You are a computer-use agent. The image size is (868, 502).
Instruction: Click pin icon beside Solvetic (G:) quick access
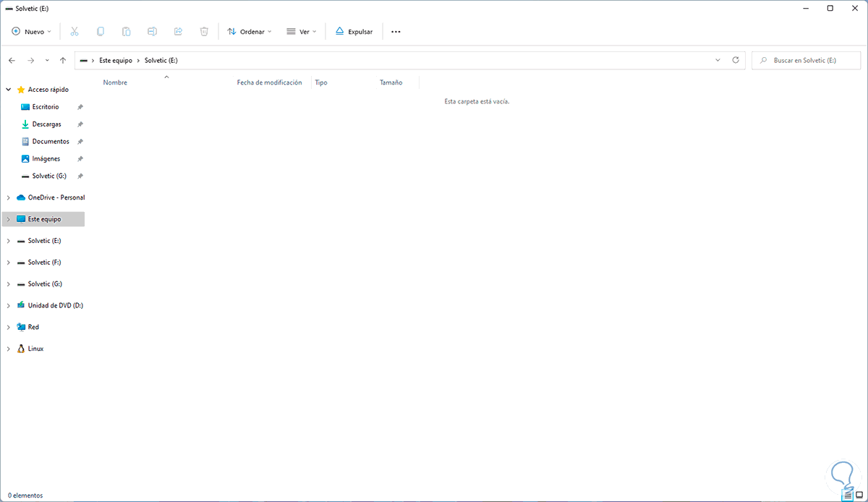80,176
